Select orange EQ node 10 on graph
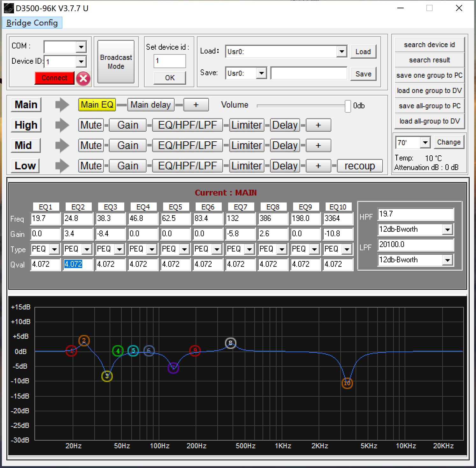 [347, 383]
